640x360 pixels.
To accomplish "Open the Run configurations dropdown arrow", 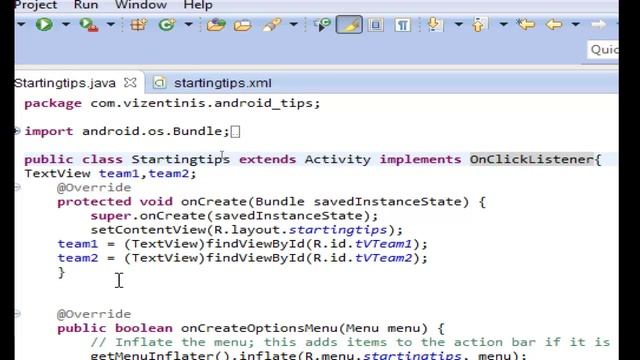I will [x=66, y=24].
